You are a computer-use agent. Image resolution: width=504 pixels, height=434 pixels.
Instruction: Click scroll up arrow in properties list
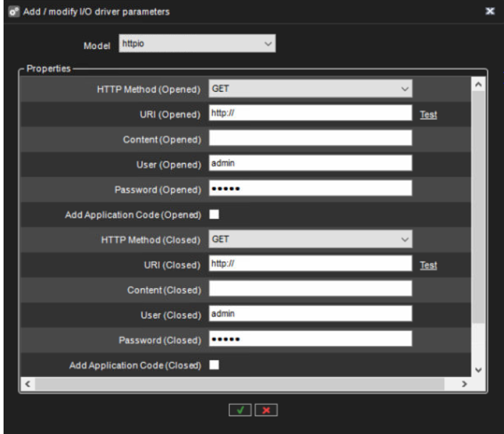point(478,85)
